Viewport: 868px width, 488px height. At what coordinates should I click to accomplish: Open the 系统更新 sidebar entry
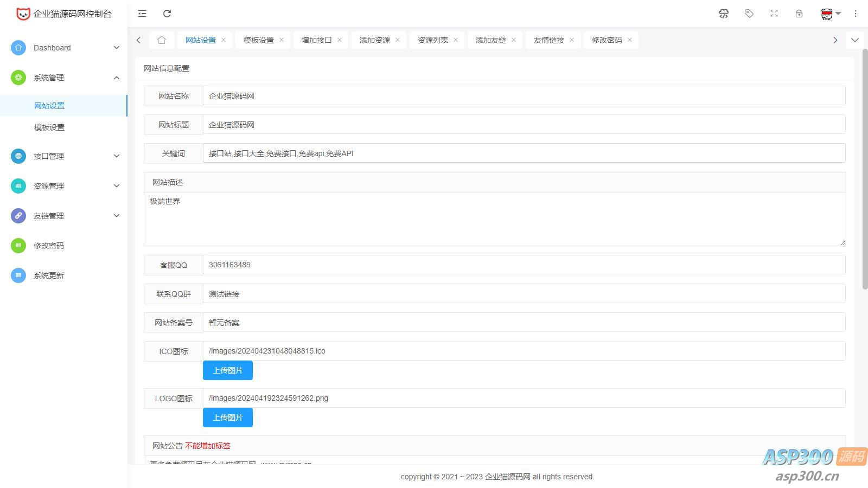pos(48,275)
